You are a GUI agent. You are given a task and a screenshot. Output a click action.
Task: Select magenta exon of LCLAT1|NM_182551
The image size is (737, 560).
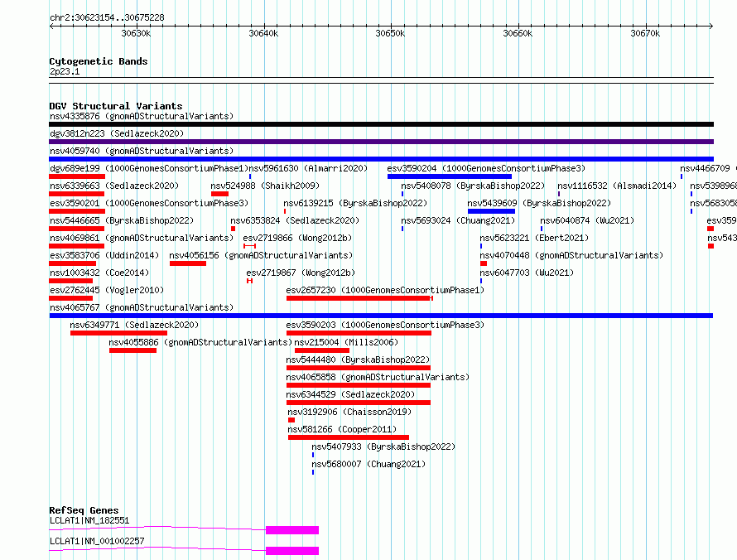click(292, 530)
